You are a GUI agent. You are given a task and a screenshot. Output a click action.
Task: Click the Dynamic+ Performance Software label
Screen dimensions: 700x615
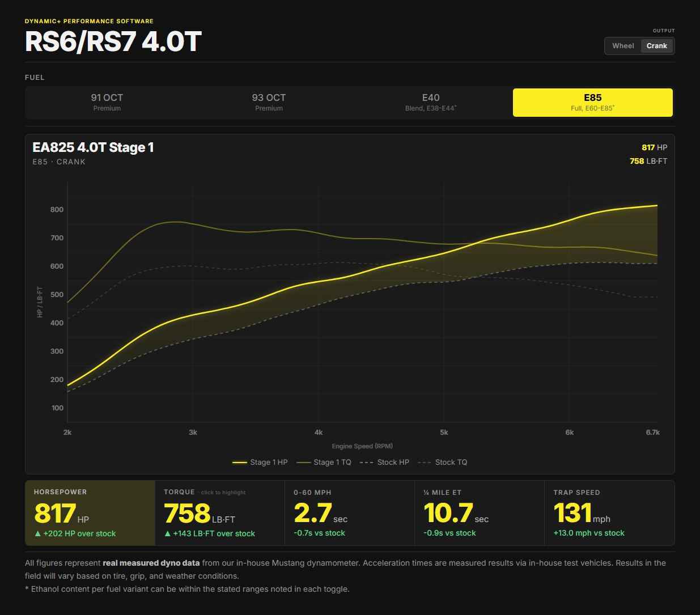(x=89, y=21)
